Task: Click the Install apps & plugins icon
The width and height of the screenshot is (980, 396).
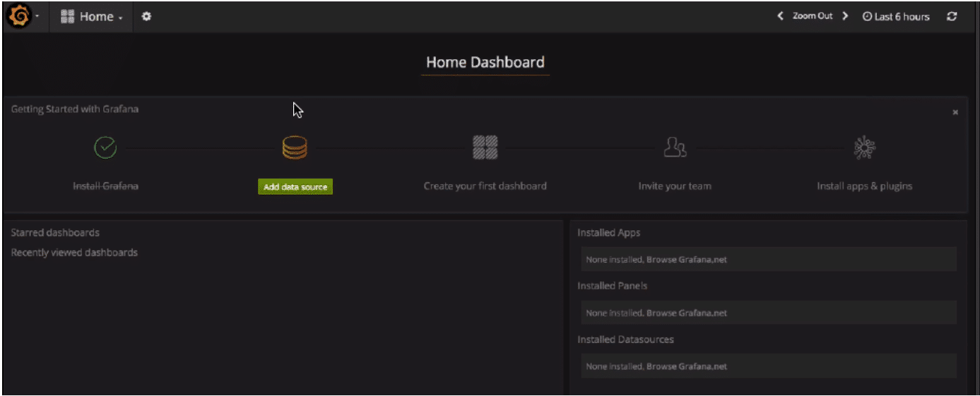Action: point(865,148)
